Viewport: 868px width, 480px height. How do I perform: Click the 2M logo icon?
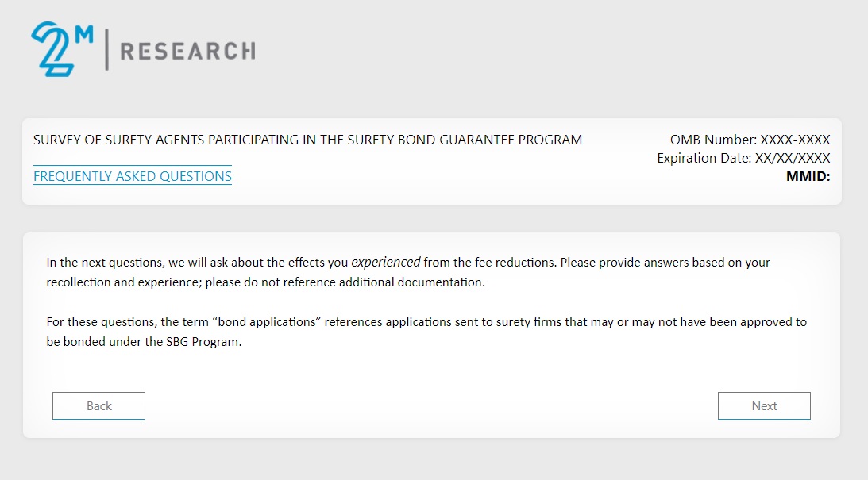click(54, 51)
